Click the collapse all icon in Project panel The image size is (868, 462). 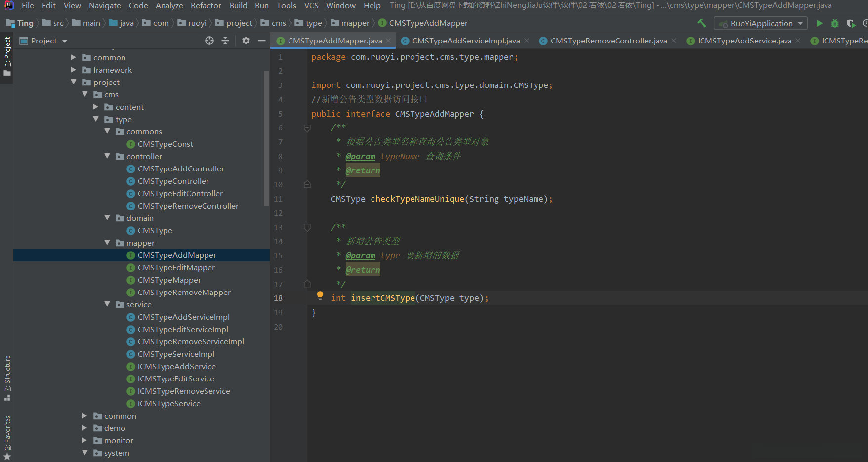coord(225,41)
